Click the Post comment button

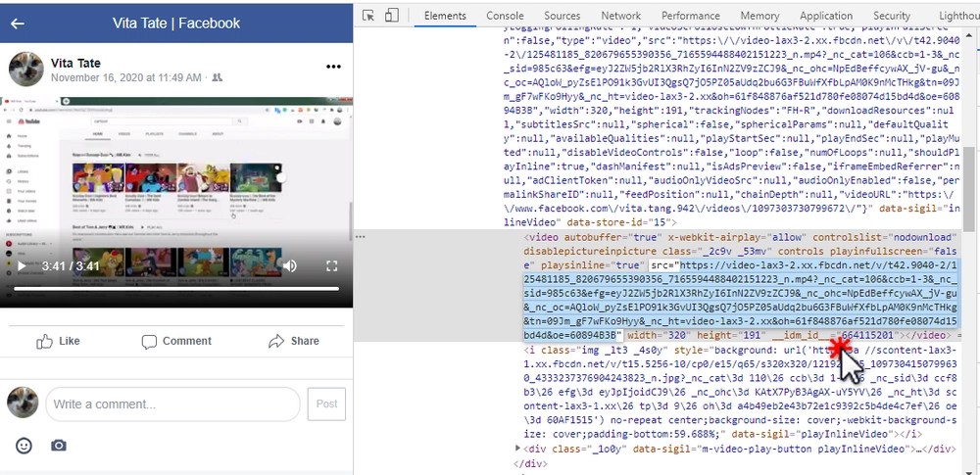click(x=326, y=404)
